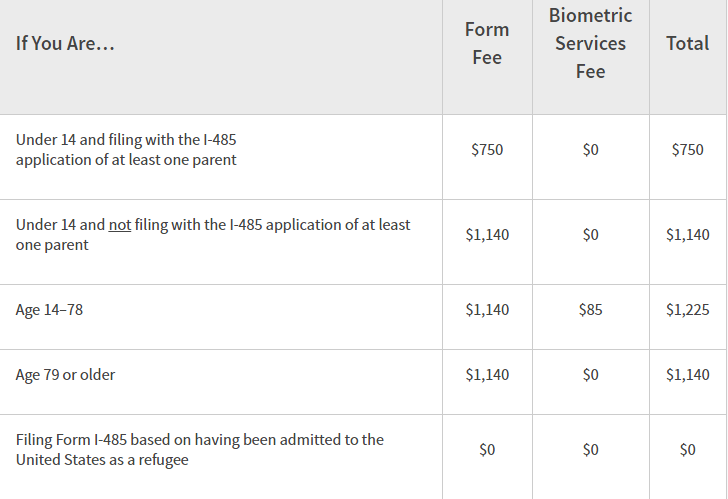Select the 'Under 14 and filing with' row text

tap(126, 149)
